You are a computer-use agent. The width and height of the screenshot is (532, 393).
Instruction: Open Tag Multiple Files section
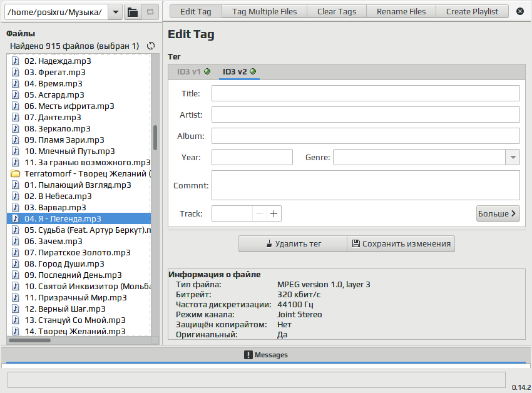[x=264, y=11]
